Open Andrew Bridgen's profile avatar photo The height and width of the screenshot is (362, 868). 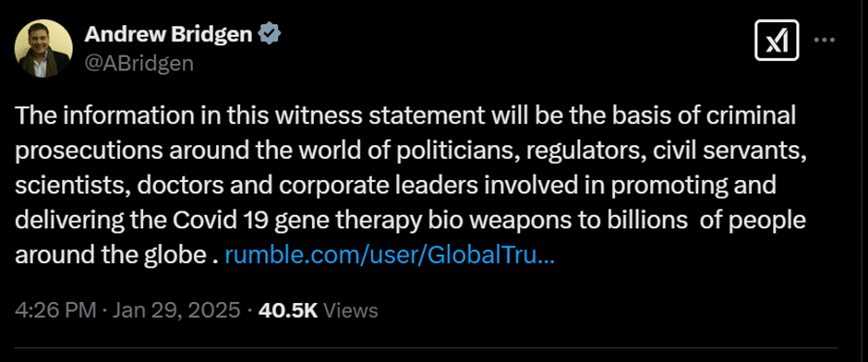point(43,48)
